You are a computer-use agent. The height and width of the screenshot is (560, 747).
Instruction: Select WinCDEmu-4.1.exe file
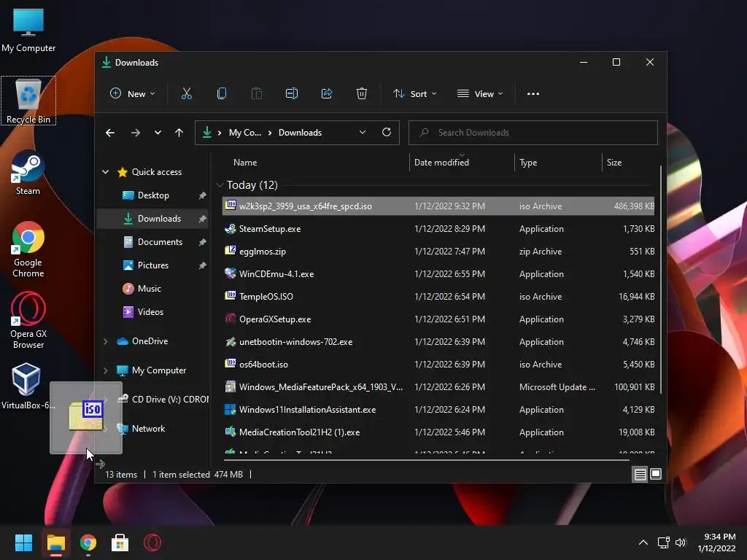(x=438, y=274)
